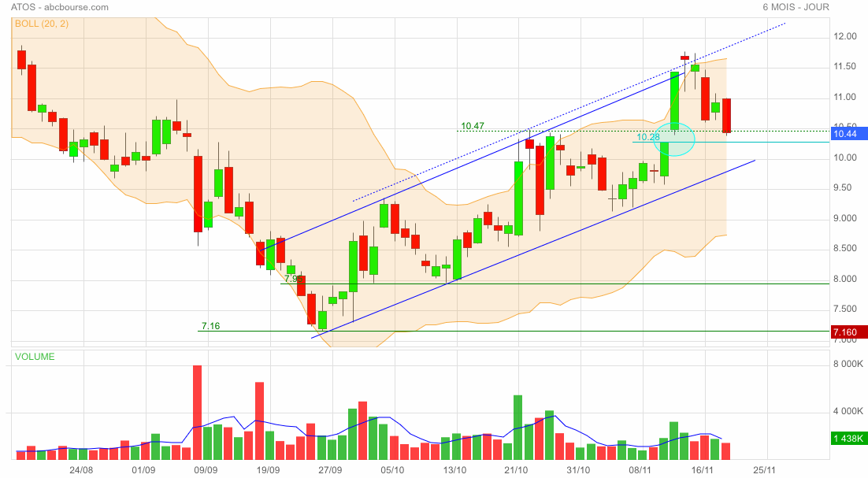This screenshot has width=868, height=478.
Task: Click the 01/09 date axis label
Action: click(x=143, y=469)
